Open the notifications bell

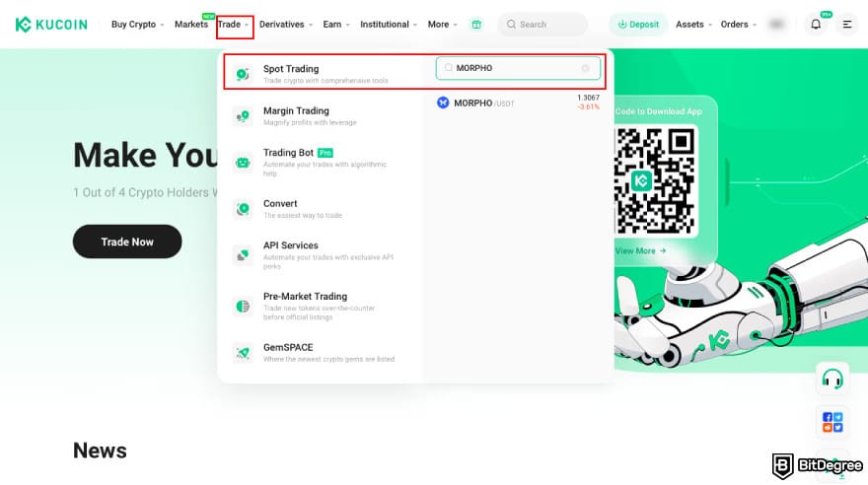(x=816, y=25)
